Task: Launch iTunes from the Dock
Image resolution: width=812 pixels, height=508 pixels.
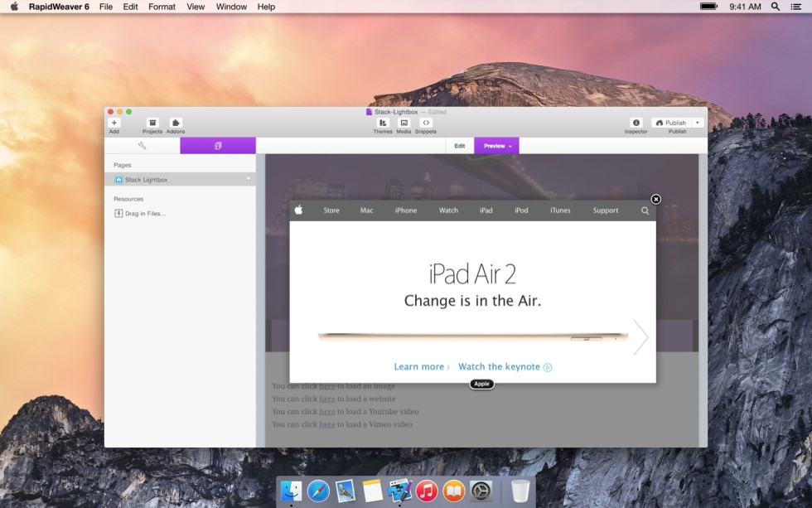Action: tap(427, 491)
